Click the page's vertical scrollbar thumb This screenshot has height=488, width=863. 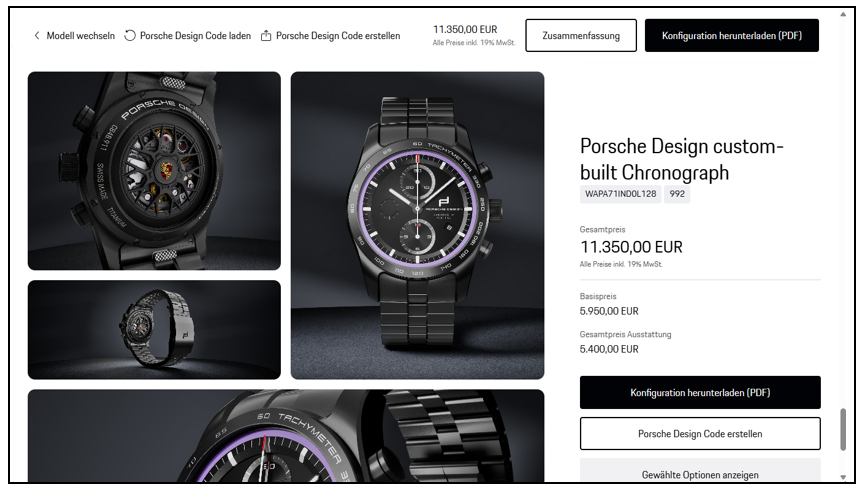click(x=843, y=430)
